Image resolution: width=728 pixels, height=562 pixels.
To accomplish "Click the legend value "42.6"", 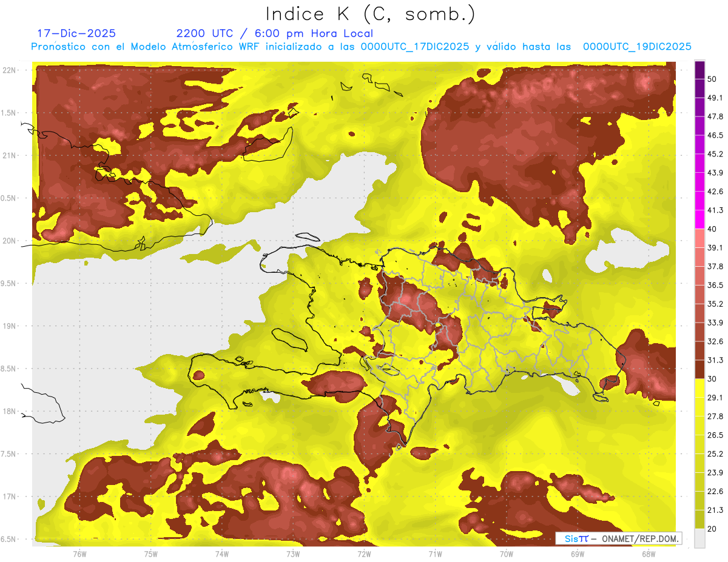I will 715,192.
